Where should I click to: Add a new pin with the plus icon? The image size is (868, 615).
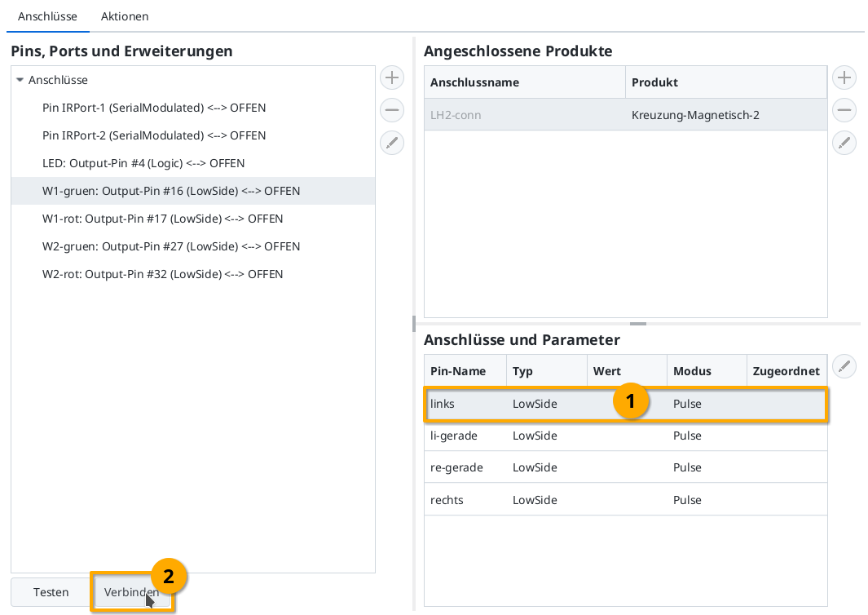[x=392, y=77]
